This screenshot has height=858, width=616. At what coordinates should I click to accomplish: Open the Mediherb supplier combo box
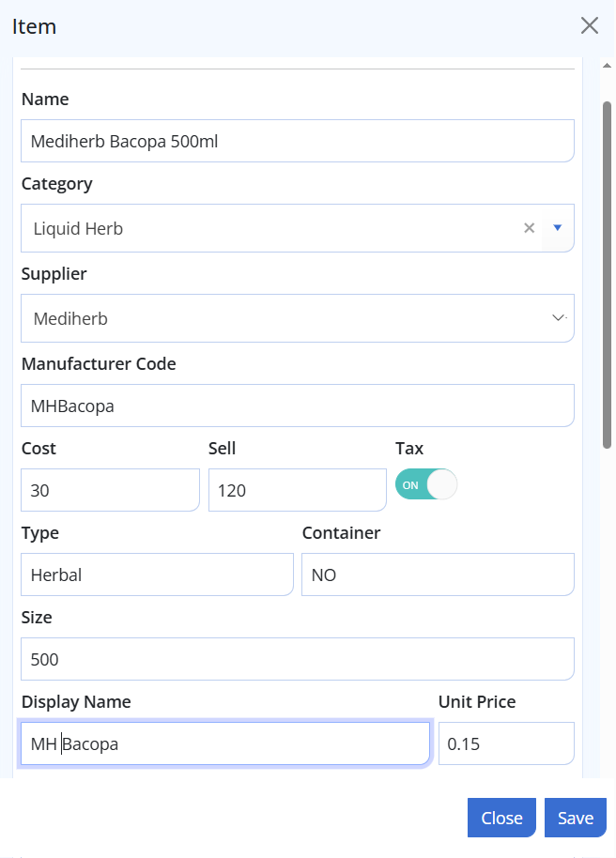(298, 318)
